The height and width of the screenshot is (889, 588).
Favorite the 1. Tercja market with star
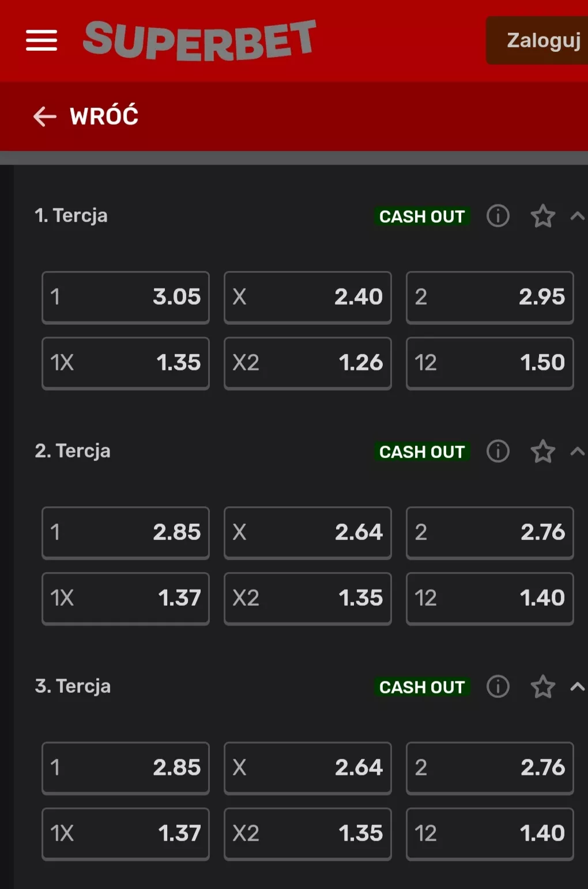pos(542,216)
